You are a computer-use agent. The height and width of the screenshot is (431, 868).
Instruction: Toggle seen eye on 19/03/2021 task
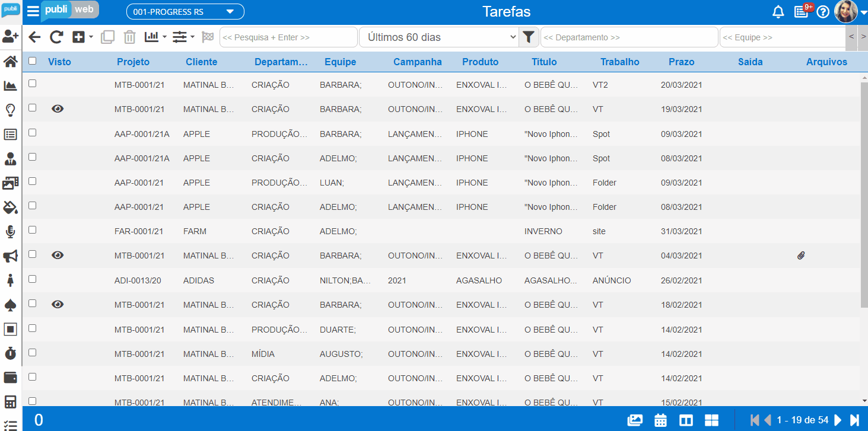point(58,108)
